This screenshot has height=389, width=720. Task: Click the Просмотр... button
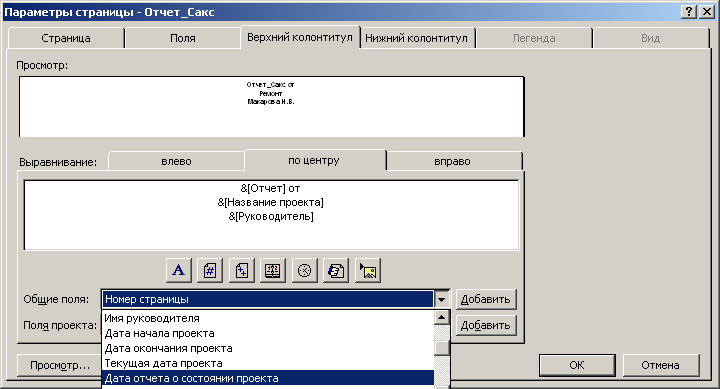click(x=60, y=365)
